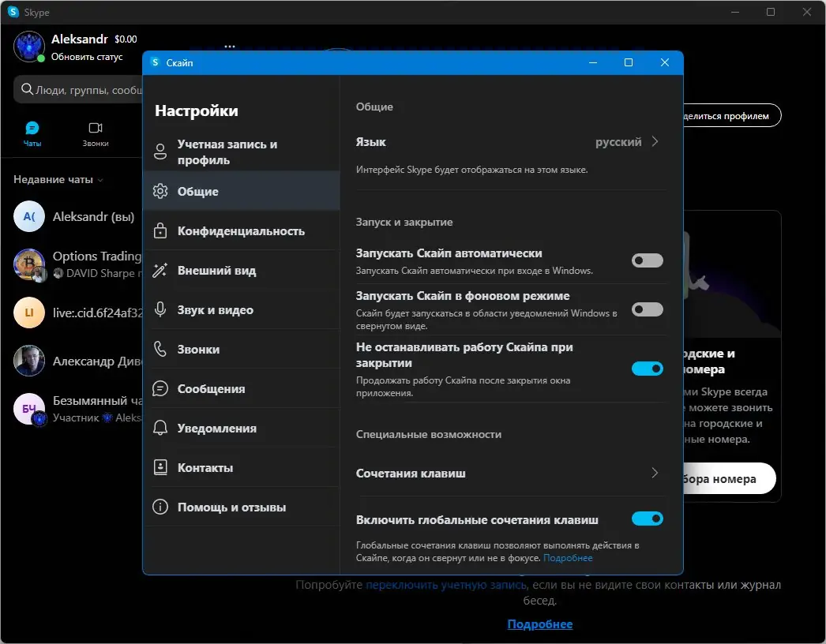Click the contact book icon for Контакты
The width and height of the screenshot is (826, 644).
(x=160, y=467)
